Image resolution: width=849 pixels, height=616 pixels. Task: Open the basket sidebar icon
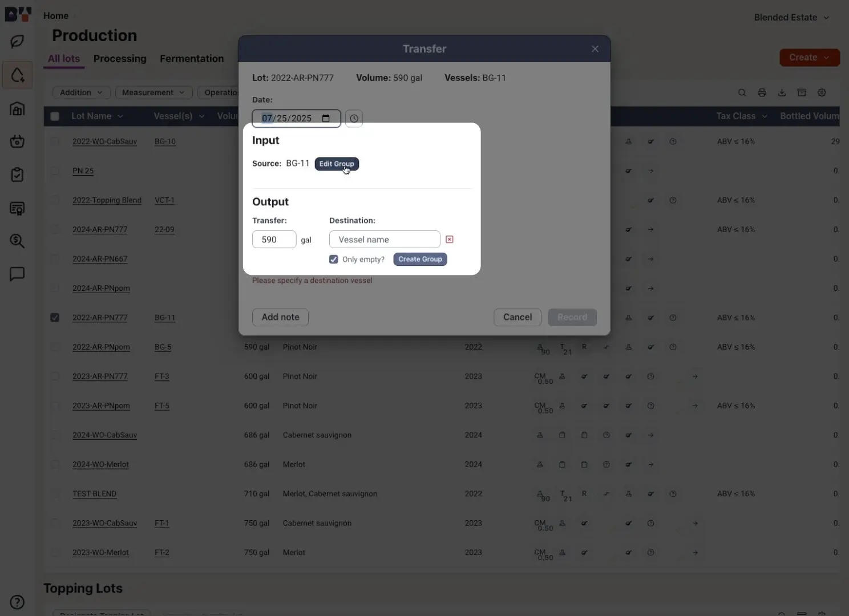click(x=17, y=141)
